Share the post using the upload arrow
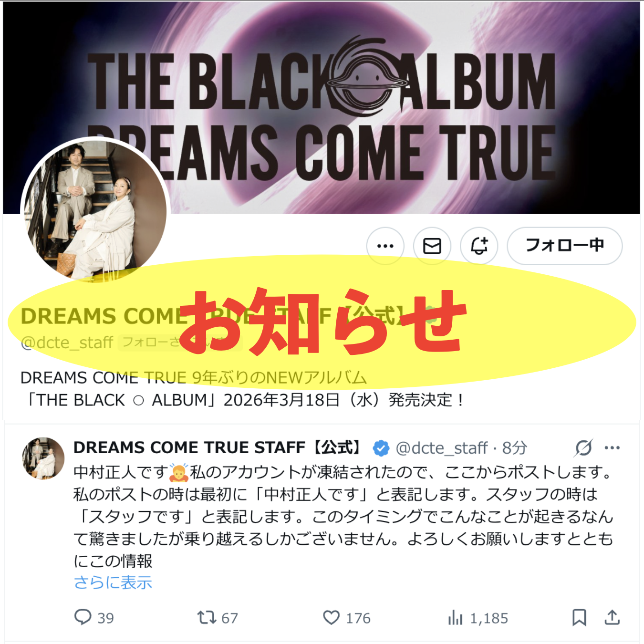The image size is (644, 644). (612, 618)
